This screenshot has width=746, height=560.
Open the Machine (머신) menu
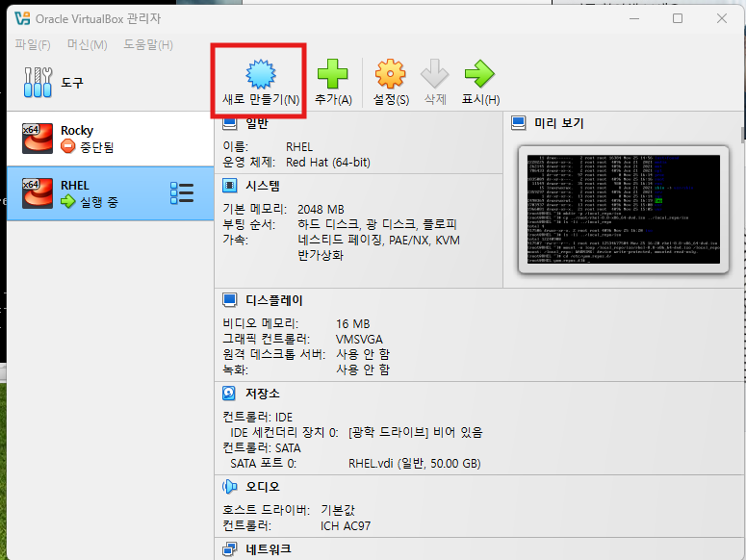point(87,44)
